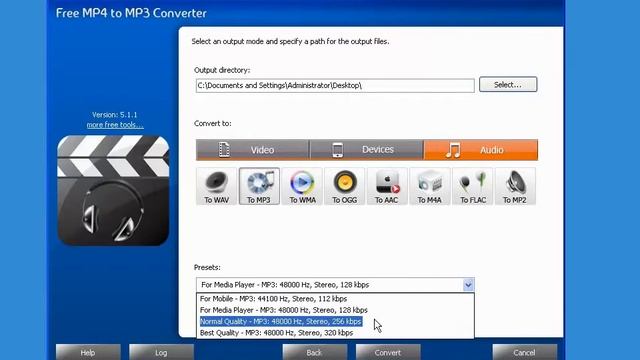Select For Mobile 112 kbps preset

pos(335,299)
